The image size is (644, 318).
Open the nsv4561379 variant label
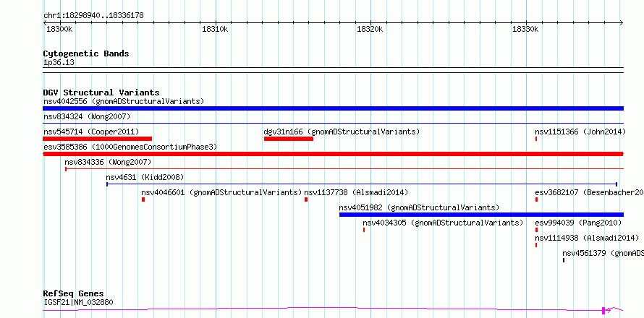603,254
